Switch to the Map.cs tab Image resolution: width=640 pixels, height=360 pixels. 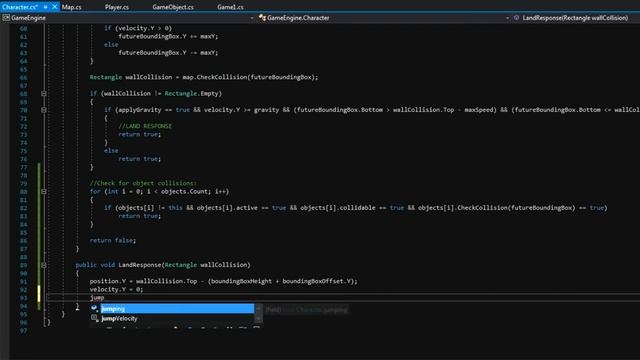(x=71, y=7)
